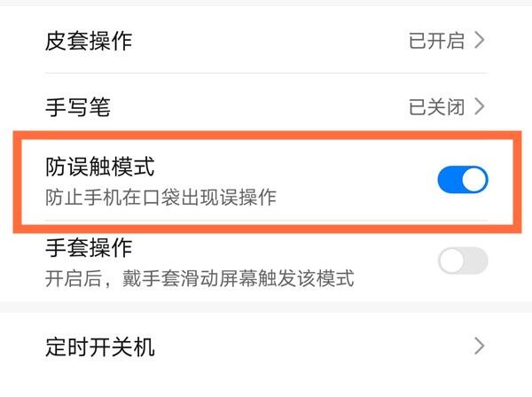Image resolution: width=532 pixels, height=397 pixels.
Task: Tap the 手套操作 title text
Action: pos(89,247)
